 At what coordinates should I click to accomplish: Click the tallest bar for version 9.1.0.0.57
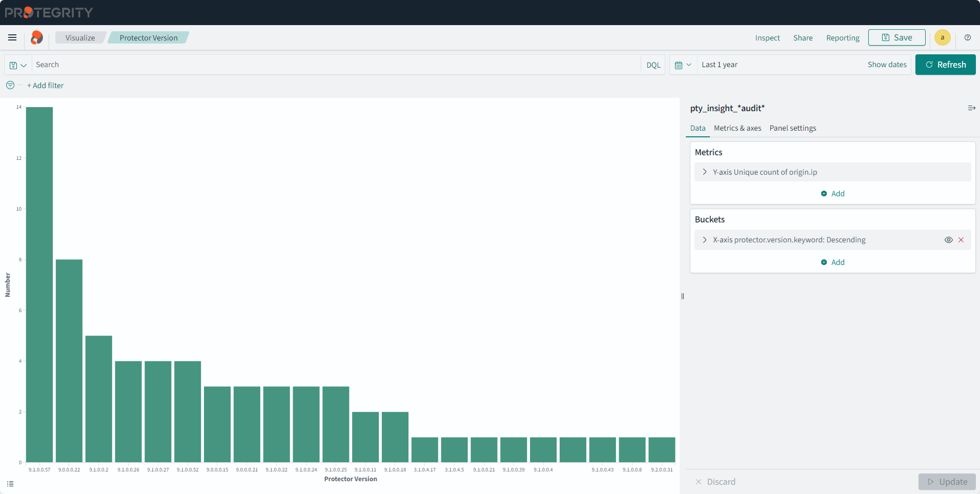pos(39,284)
